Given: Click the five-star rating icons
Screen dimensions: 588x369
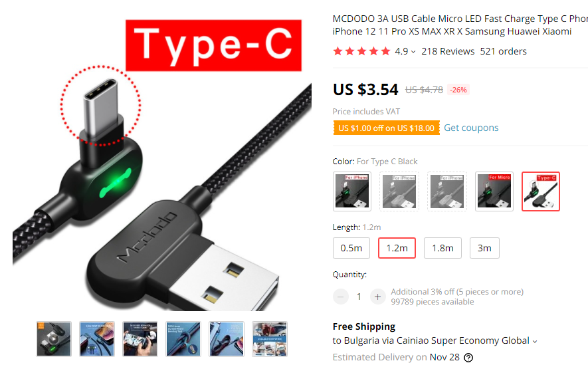Looking at the screenshot, I should pyautogui.click(x=361, y=51).
